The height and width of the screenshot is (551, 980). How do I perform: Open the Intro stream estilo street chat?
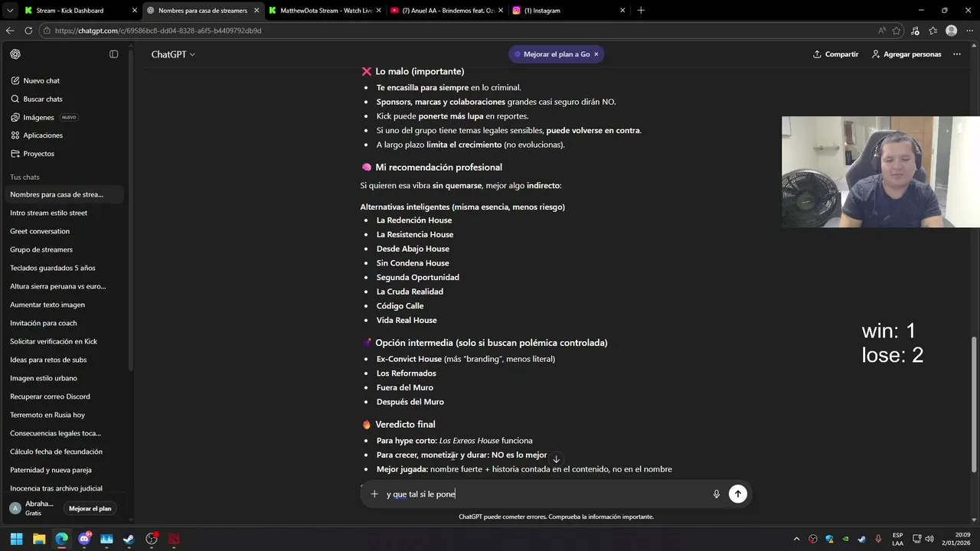click(x=49, y=213)
